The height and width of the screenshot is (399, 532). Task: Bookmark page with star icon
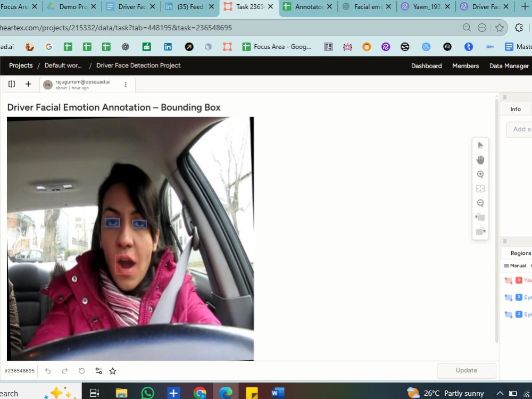pyautogui.click(x=499, y=28)
